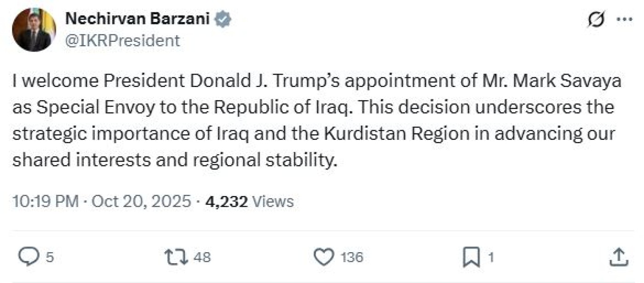Open the repost arrows menu
The image size is (644, 283).
tap(177, 257)
